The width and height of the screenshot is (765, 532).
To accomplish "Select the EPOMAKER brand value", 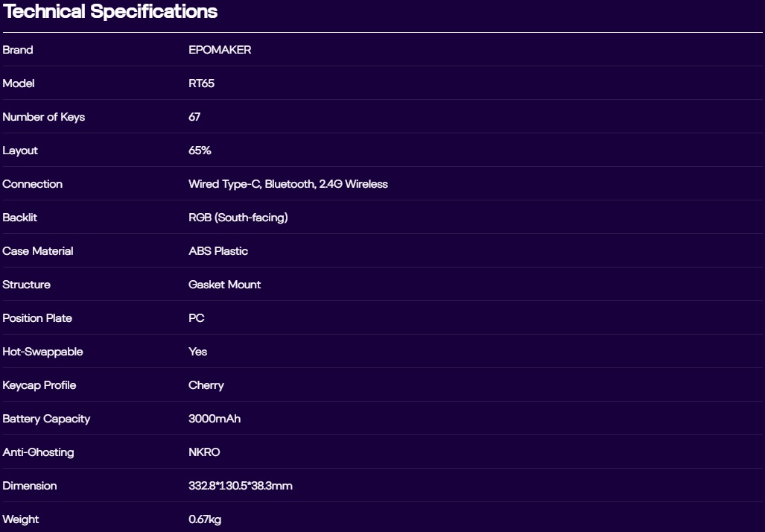I will pos(220,50).
